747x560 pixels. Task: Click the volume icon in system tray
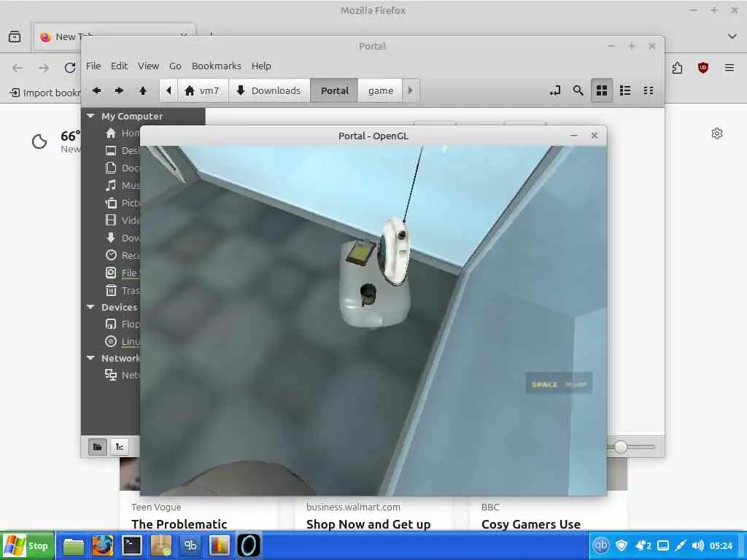(697, 545)
